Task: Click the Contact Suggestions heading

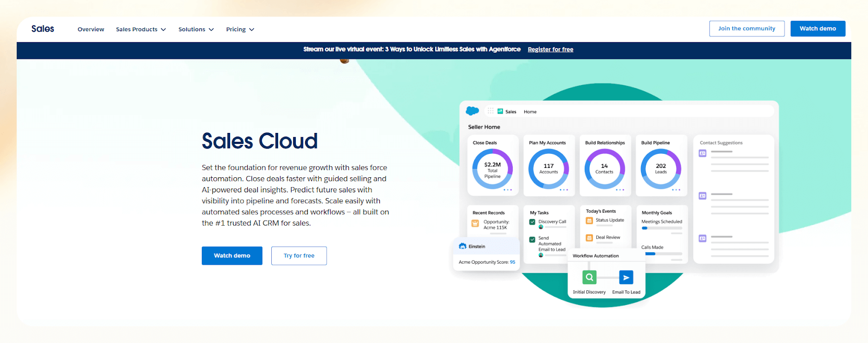Action: click(721, 143)
